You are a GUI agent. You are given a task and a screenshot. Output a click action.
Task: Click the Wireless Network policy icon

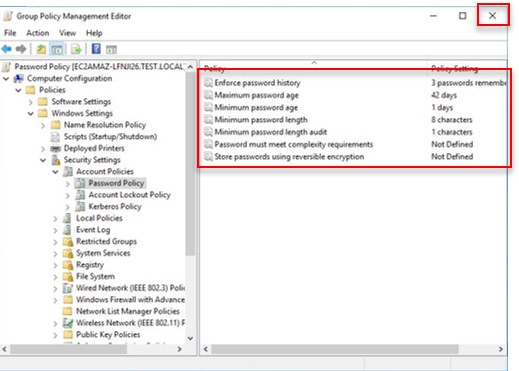(x=68, y=323)
